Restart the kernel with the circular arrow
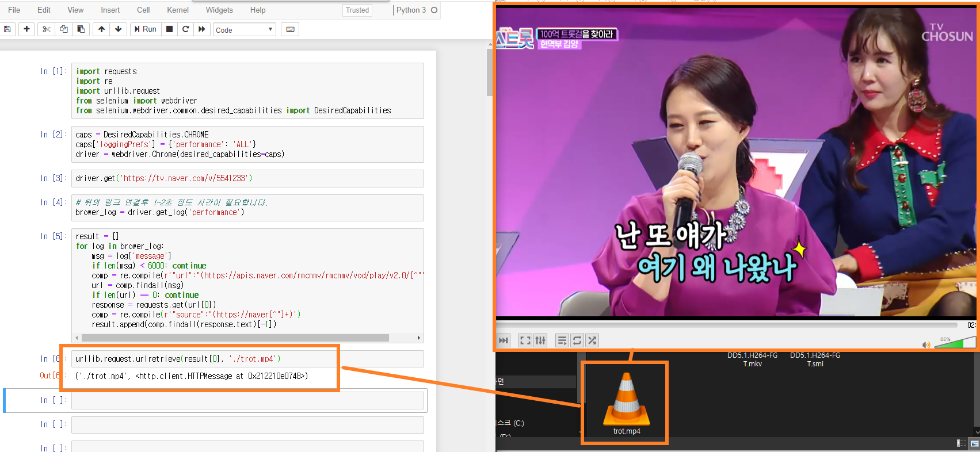Viewport: 980px width, 452px height. 185,29
